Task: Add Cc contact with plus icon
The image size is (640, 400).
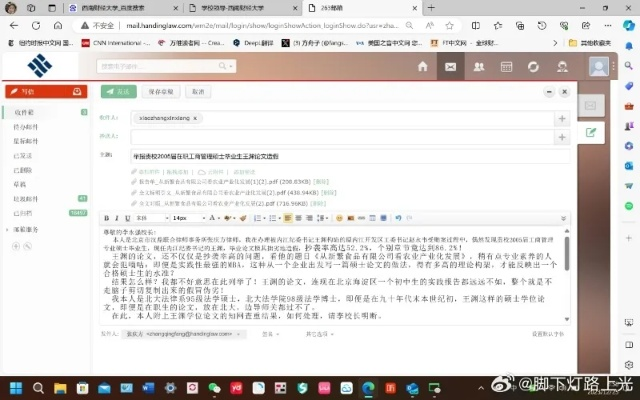Action: (562, 137)
